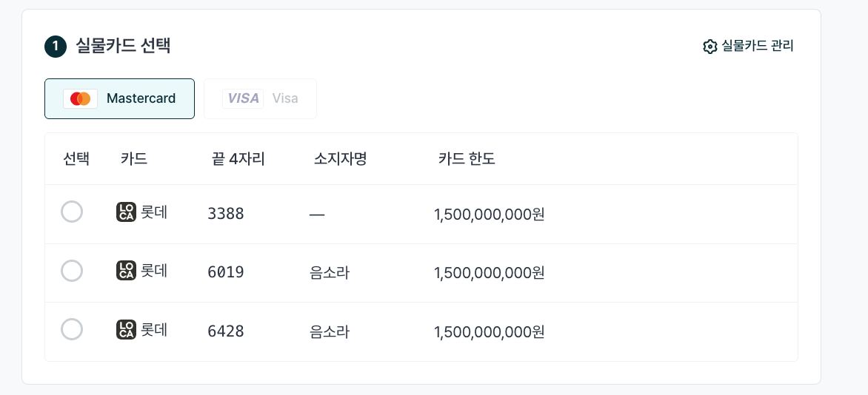Click the Mastercard logo icon
The height and width of the screenshot is (395, 868).
(x=80, y=98)
